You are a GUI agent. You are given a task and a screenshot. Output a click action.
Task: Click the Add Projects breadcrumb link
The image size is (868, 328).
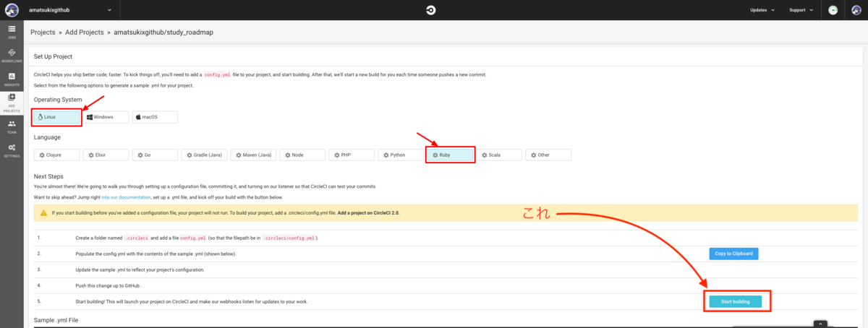click(x=84, y=33)
